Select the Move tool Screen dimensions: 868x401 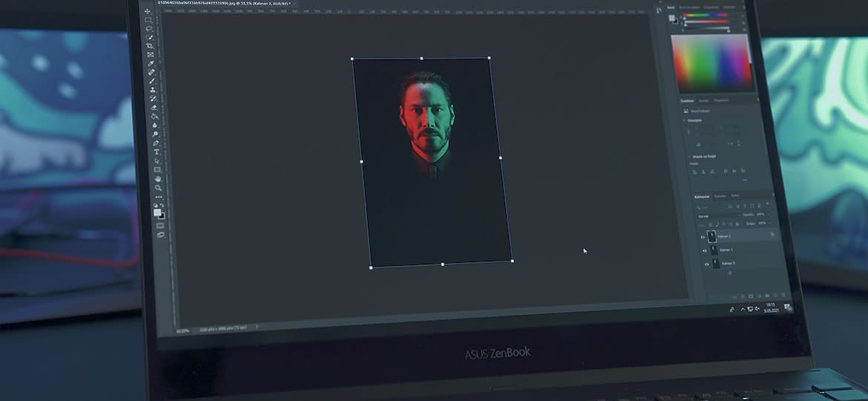tap(147, 11)
